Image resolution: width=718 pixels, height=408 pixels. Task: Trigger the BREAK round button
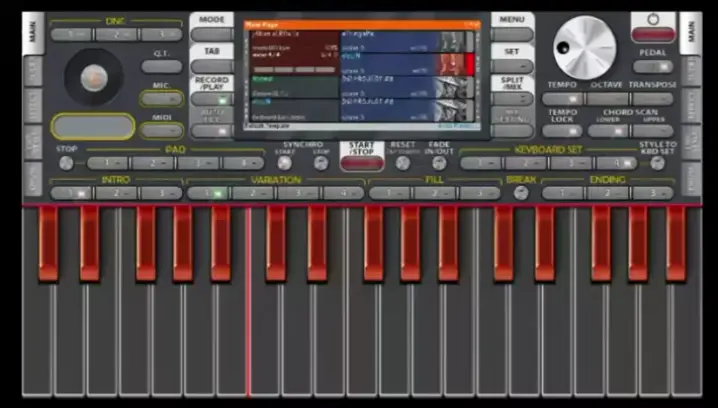pyautogui.click(x=520, y=193)
